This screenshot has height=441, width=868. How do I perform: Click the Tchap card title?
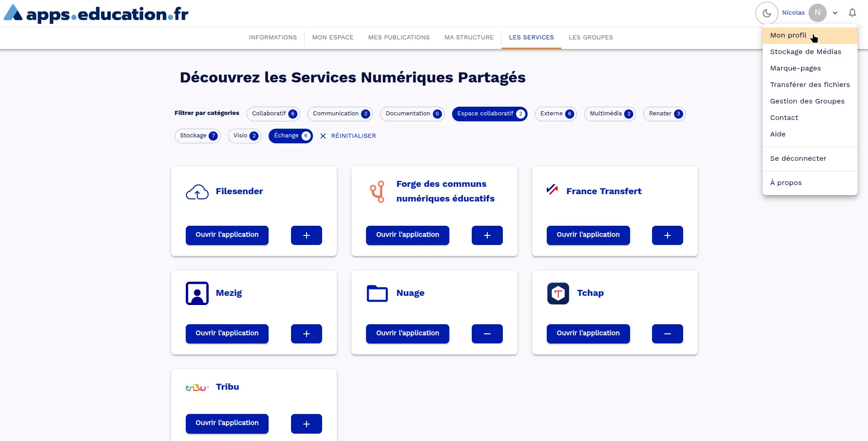click(590, 293)
